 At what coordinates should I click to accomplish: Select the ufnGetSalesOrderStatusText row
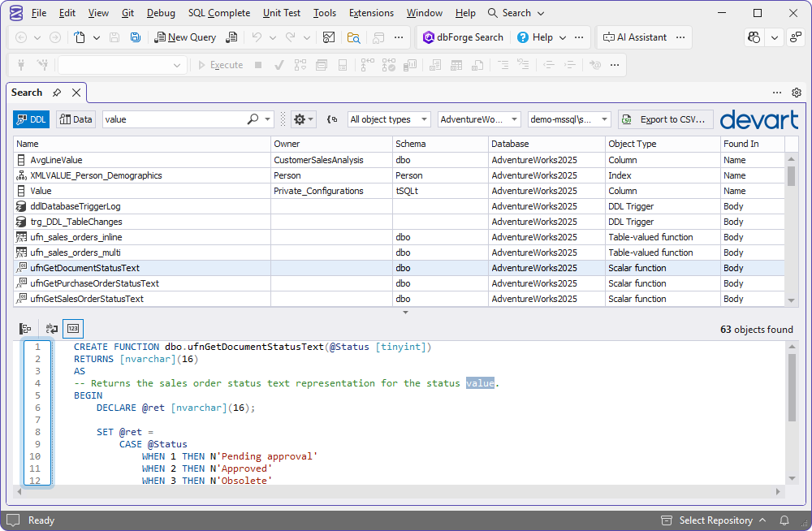coord(399,299)
